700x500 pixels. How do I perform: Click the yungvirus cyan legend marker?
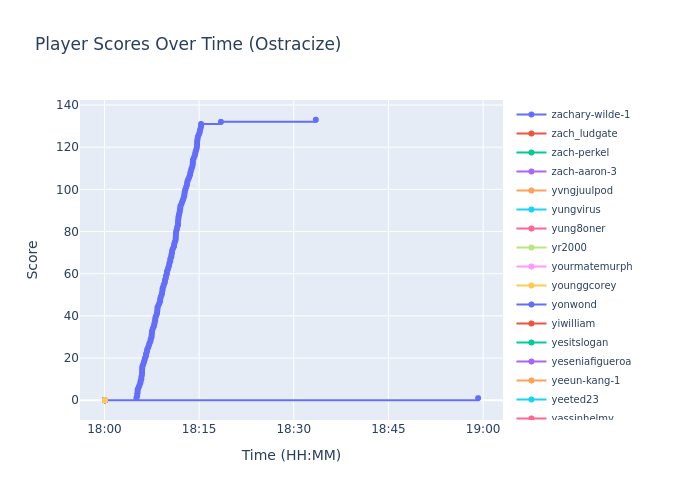pos(531,210)
